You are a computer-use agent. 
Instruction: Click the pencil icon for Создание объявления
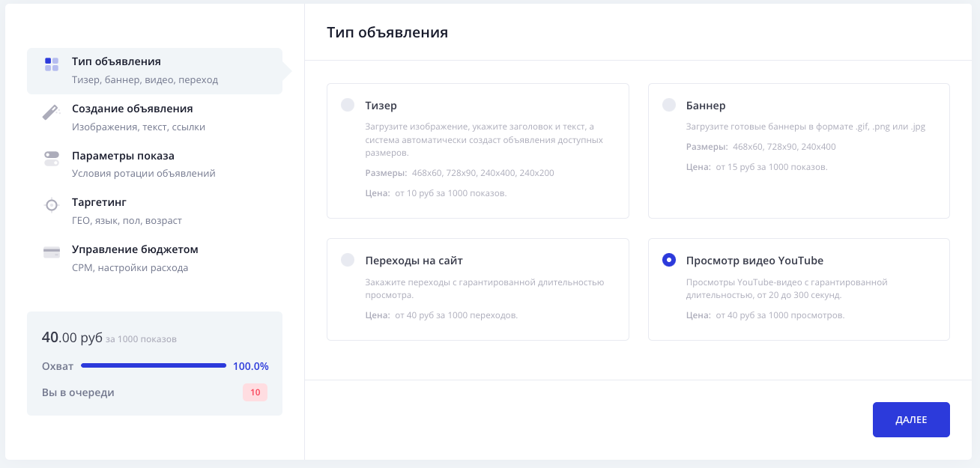[x=51, y=112]
